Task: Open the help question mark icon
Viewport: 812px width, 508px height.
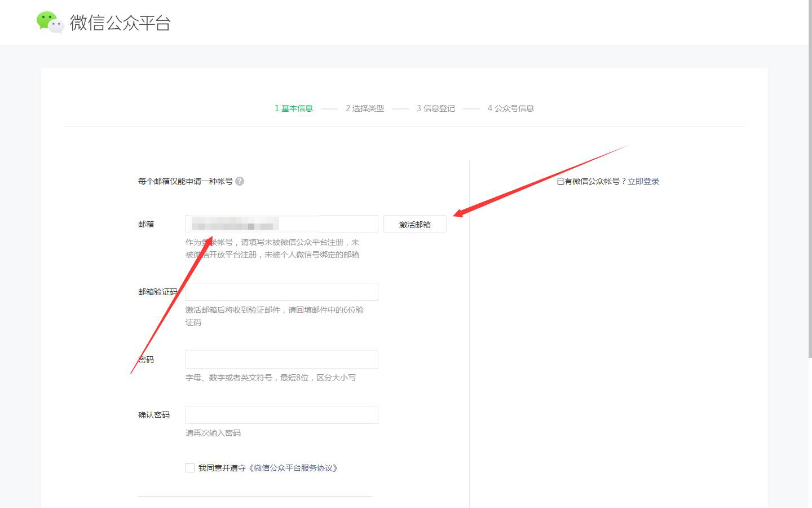Action: pyautogui.click(x=239, y=181)
